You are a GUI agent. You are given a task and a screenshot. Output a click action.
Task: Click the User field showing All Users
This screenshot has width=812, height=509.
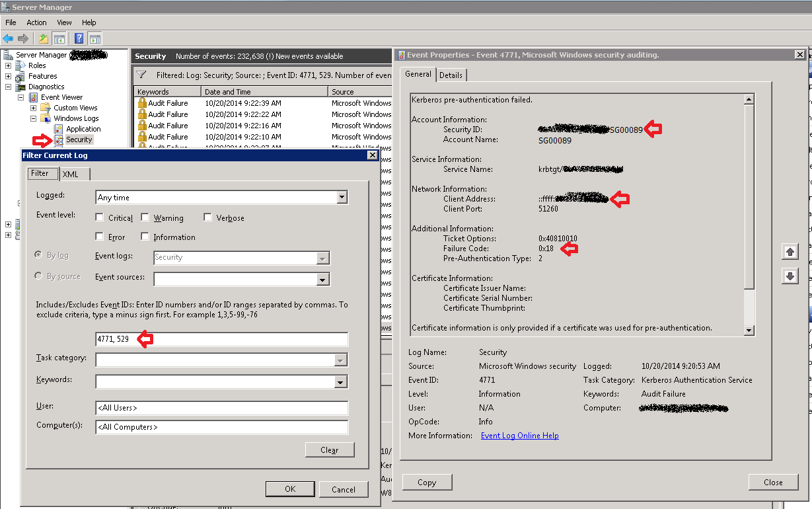[x=221, y=408]
